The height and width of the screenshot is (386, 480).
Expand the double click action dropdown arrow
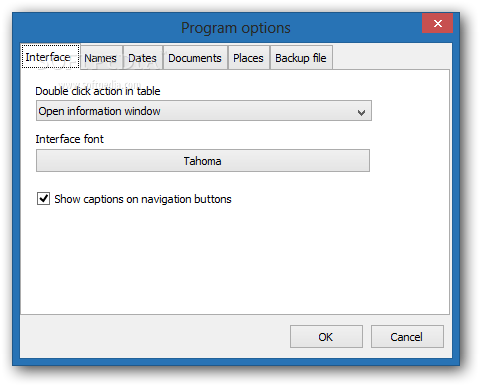(361, 112)
